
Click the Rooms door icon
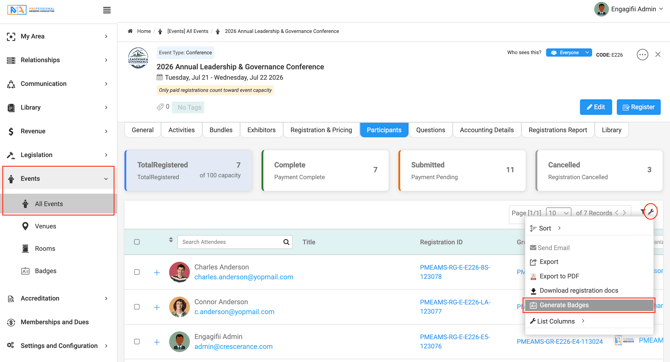point(25,248)
